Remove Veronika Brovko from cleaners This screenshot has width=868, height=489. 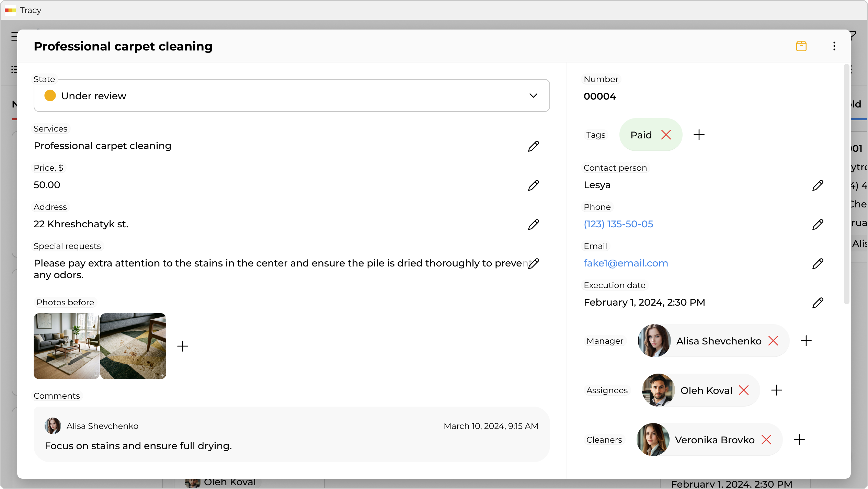point(766,440)
